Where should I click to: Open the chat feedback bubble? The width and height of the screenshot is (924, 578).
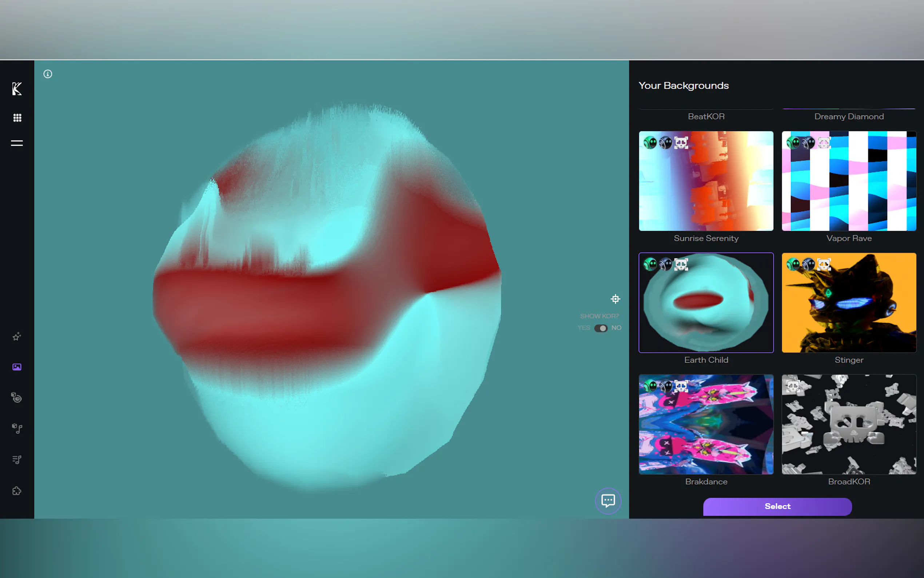click(x=608, y=500)
